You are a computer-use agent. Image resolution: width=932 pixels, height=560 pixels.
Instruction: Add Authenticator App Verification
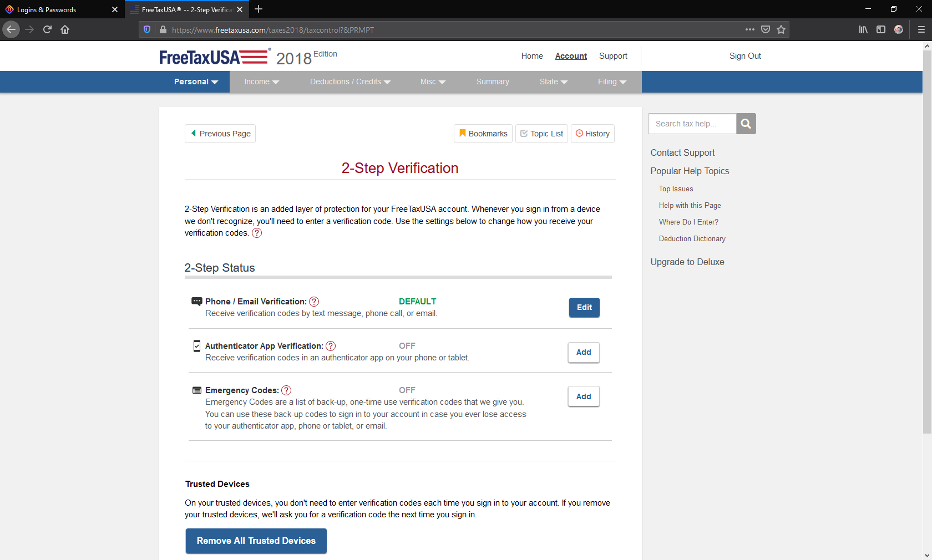click(x=584, y=352)
